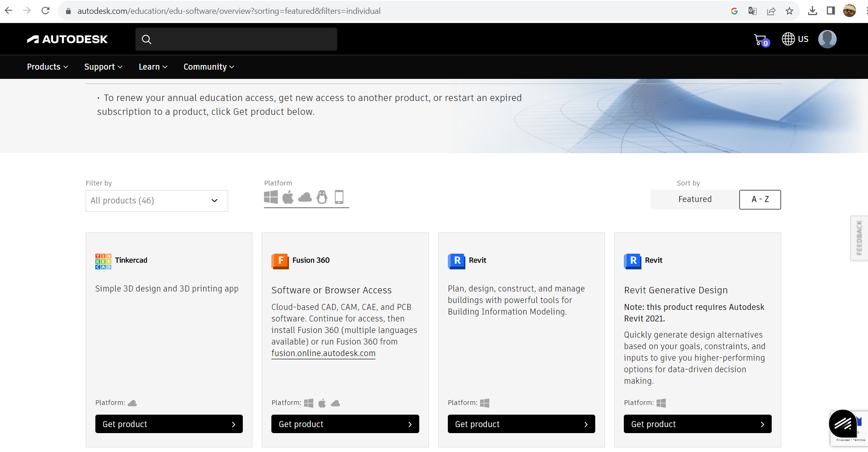Expand the Products menu
The image size is (868, 452).
click(47, 67)
